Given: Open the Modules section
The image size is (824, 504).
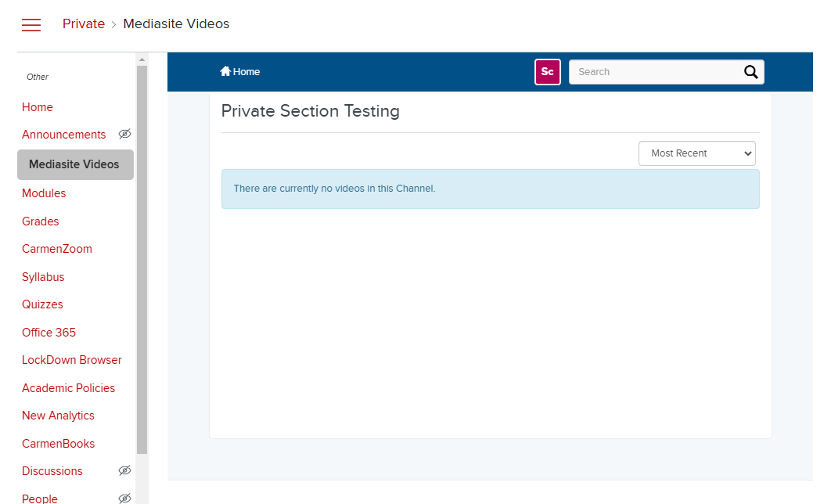Looking at the screenshot, I should tap(44, 193).
